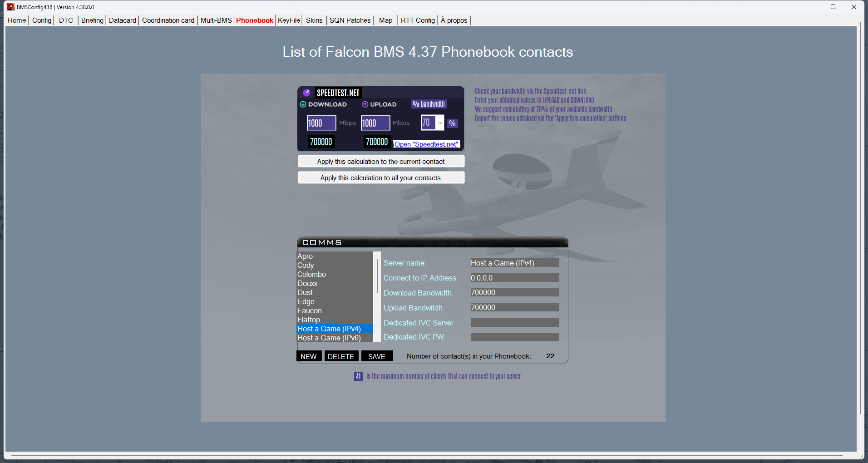Switch to Multi-BMS tab

click(x=216, y=20)
